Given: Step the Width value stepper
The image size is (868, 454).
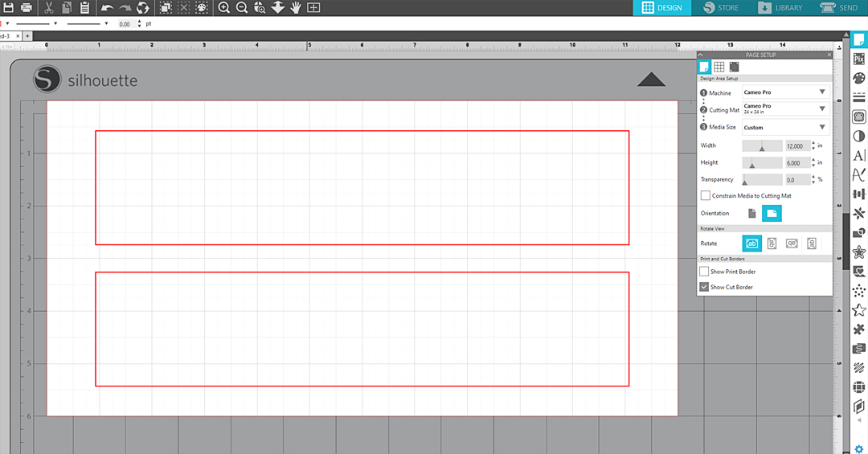Looking at the screenshot, I should coord(813,145).
